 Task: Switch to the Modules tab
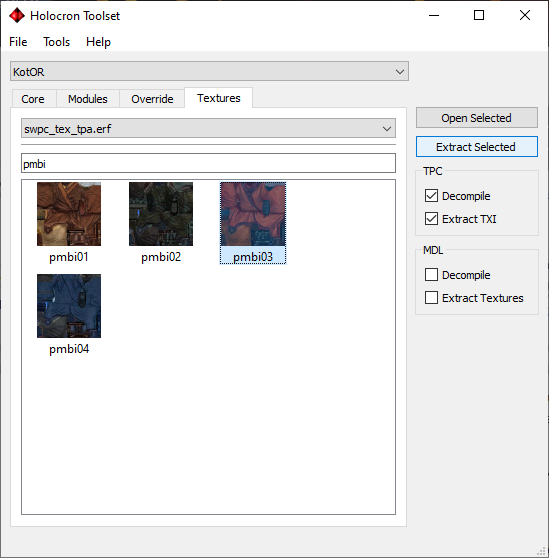[88, 99]
